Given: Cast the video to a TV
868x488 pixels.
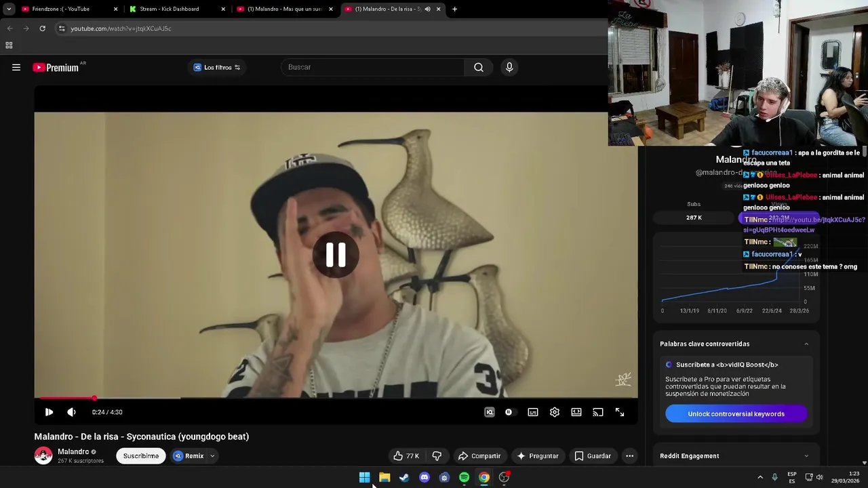Looking at the screenshot, I should 598,412.
